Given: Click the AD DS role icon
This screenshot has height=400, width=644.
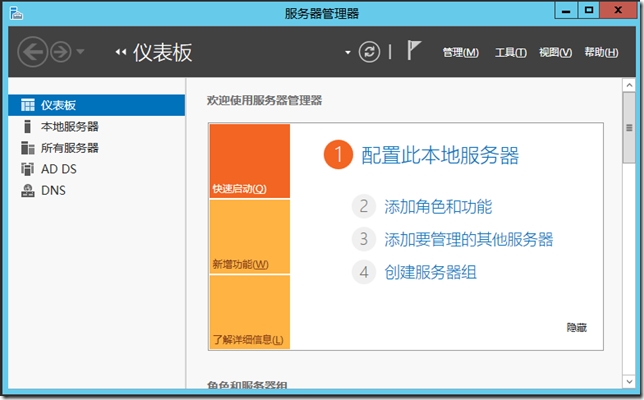Looking at the screenshot, I should [28, 169].
